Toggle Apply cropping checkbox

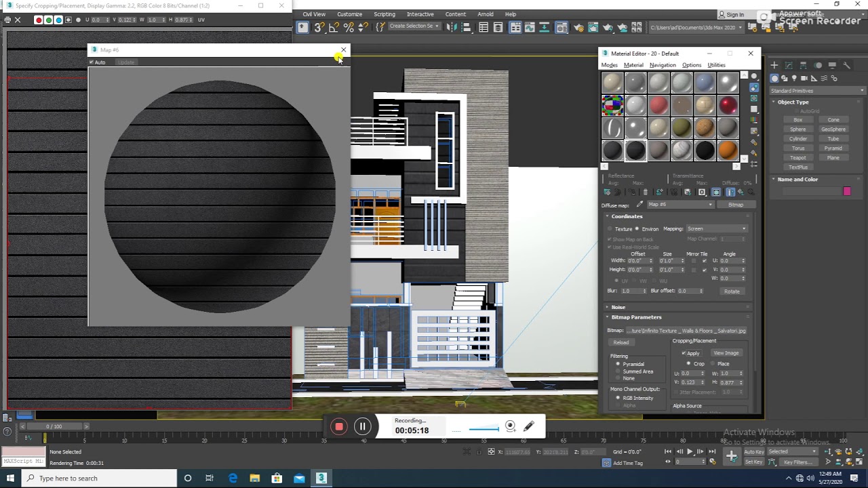(684, 353)
